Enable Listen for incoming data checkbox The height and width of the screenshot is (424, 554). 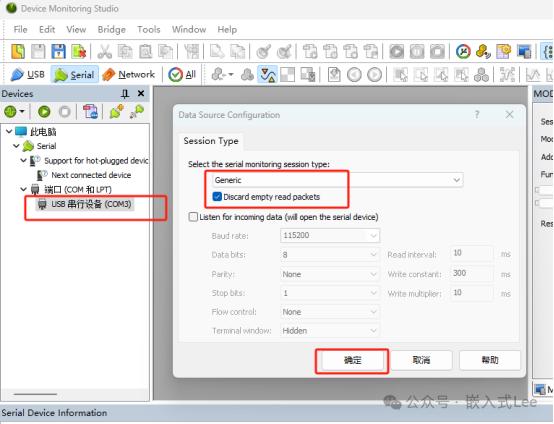click(x=193, y=217)
